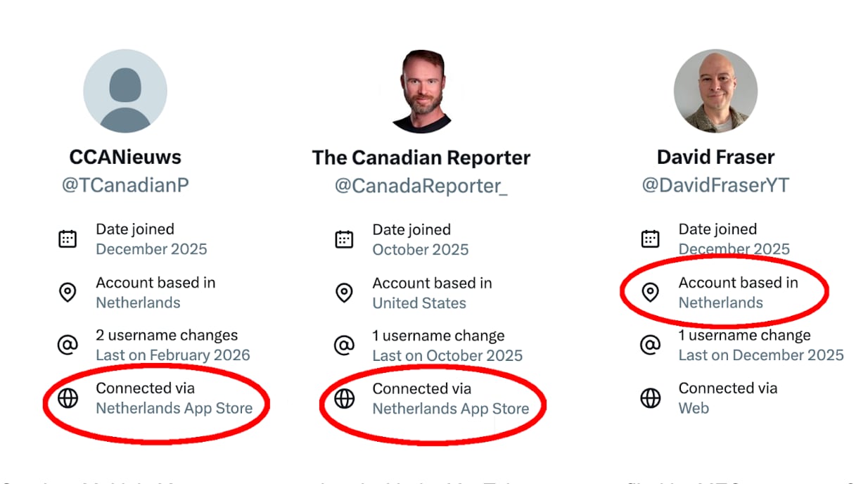Open the globe icon next to Connected via Web
The width and height of the screenshot is (868, 484).
650,397
